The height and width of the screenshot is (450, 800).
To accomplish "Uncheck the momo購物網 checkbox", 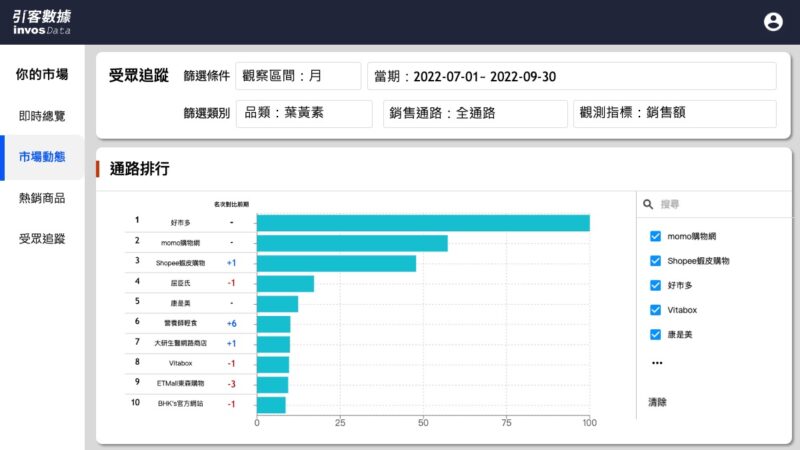I will [656, 236].
